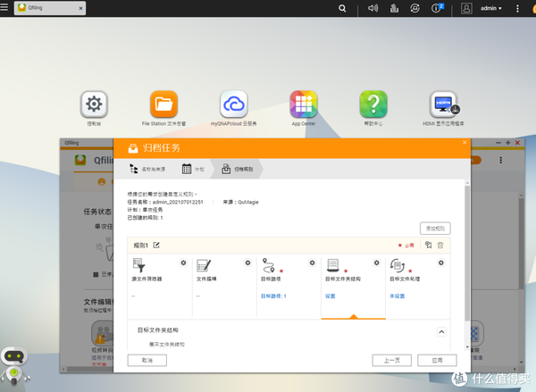536x392 pixels.
Task: Open settings gear for 源文件筛选器
Action: tap(183, 263)
